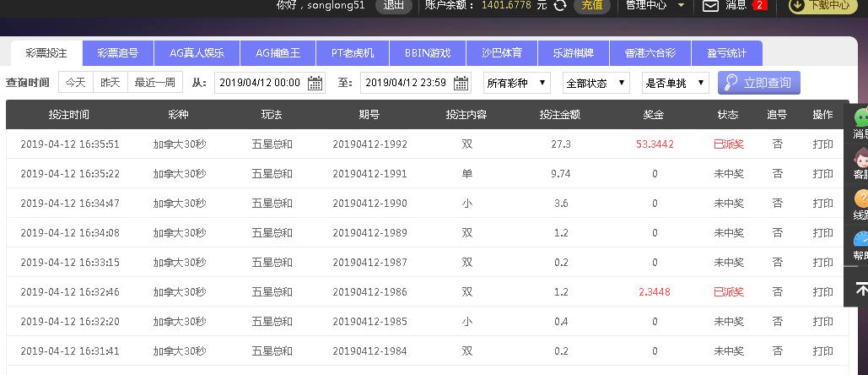Click the refresh balance icon
The width and height of the screenshot is (868, 375).
560,5
